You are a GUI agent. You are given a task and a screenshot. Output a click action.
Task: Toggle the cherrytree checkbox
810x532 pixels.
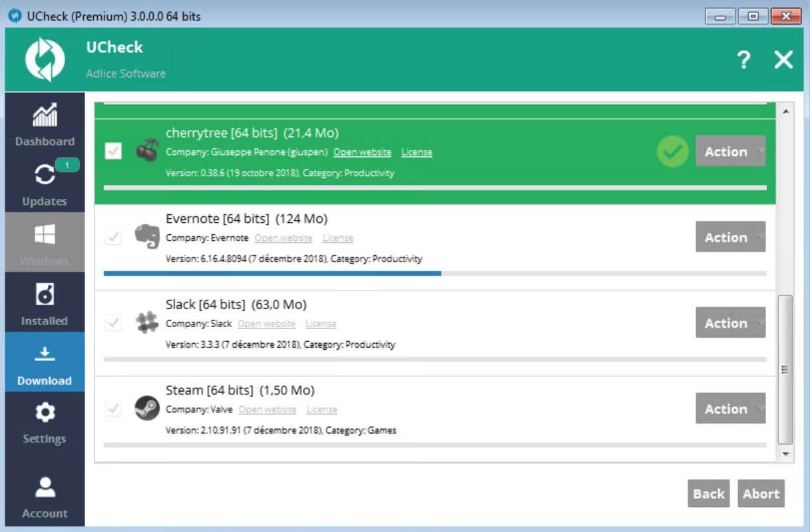[x=114, y=151]
